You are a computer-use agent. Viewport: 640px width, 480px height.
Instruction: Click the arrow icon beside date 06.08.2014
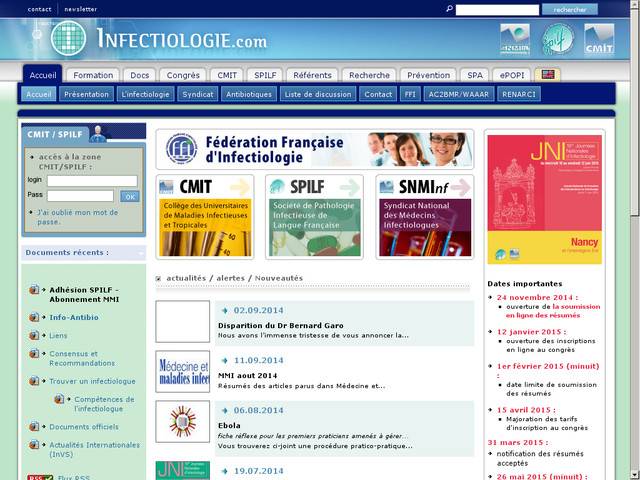tap(224, 411)
